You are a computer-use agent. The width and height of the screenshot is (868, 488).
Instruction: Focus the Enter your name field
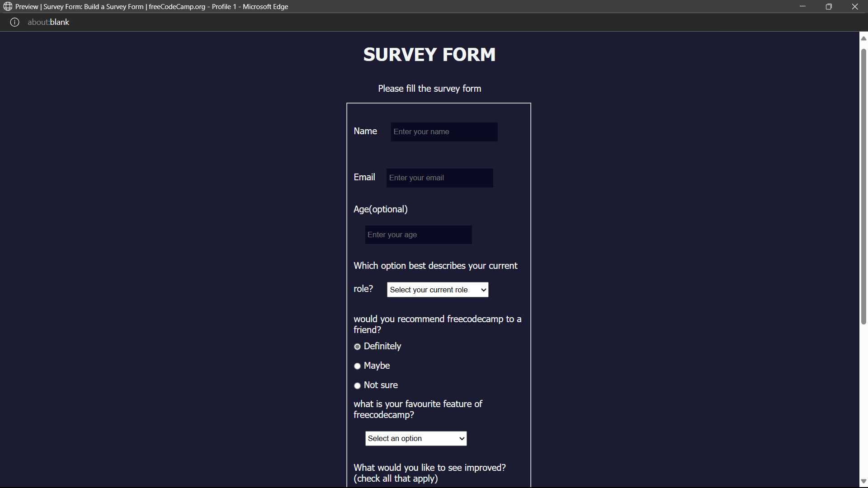point(444,132)
